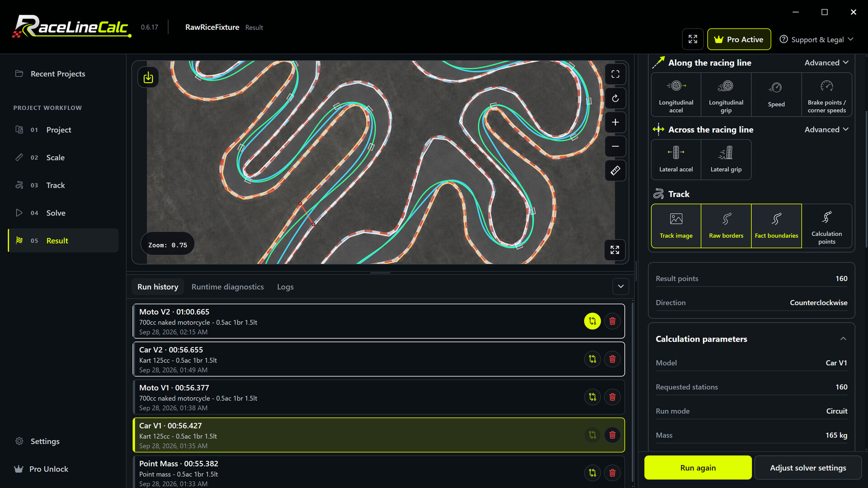Image resolution: width=868 pixels, height=488 pixels.
Task: Go to workflow step 04 Solve
Action: pos(63,213)
